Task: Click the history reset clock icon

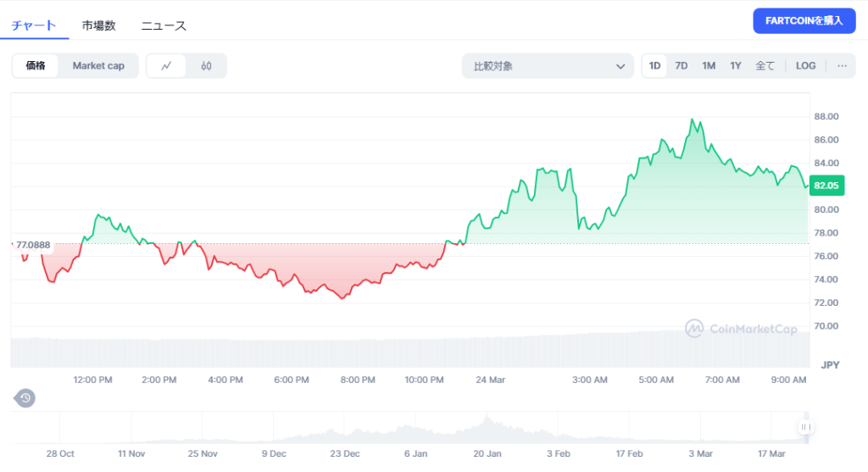Action: click(25, 397)
